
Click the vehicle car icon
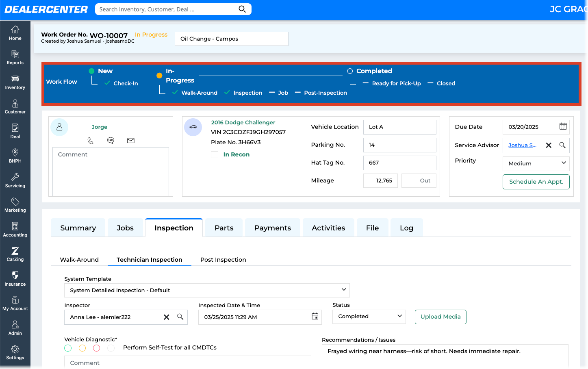click(193, 127)
